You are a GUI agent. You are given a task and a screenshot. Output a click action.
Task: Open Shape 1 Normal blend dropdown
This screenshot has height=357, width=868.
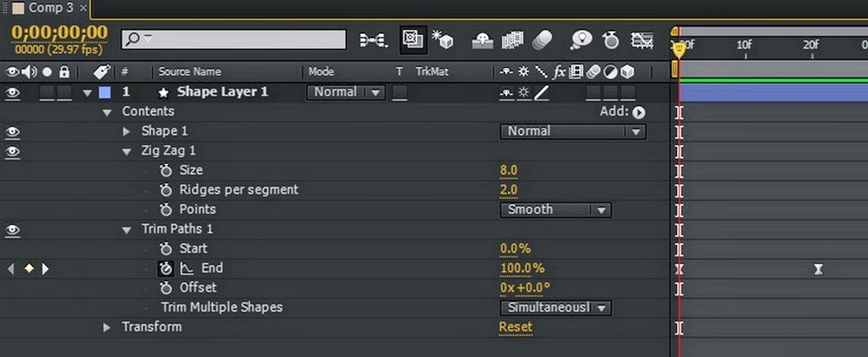pos(573,131)
